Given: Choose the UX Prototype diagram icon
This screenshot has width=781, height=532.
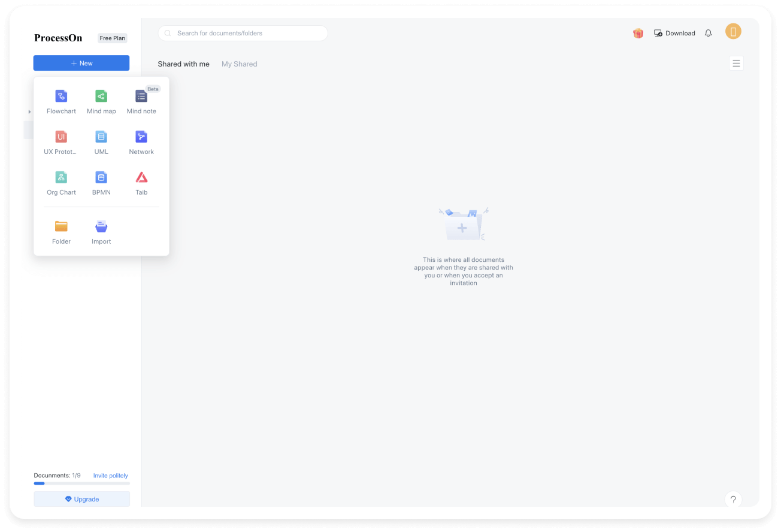Looking at the screenshot, I should coord(61,137).
